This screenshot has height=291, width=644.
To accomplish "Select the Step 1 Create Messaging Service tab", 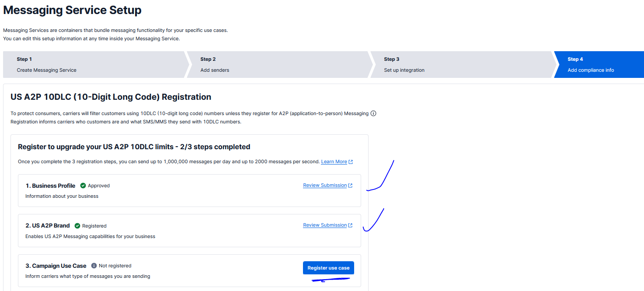I will click(x=87, y=64).
